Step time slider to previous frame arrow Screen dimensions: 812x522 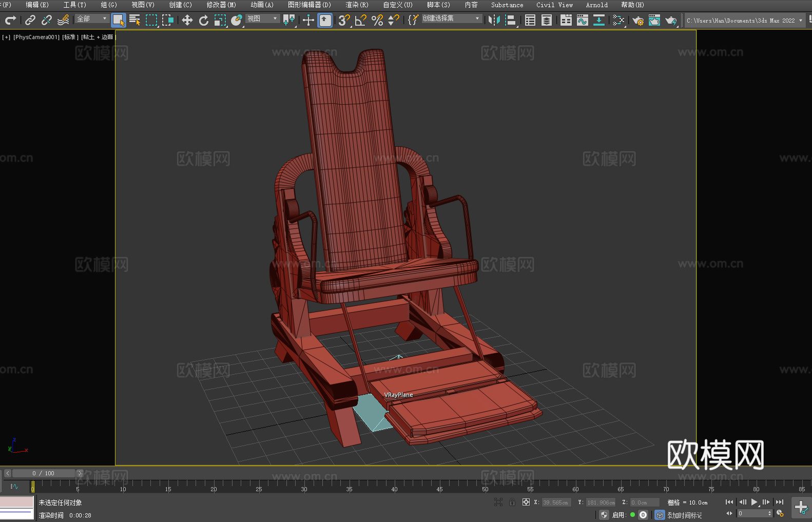click(8, 473)
